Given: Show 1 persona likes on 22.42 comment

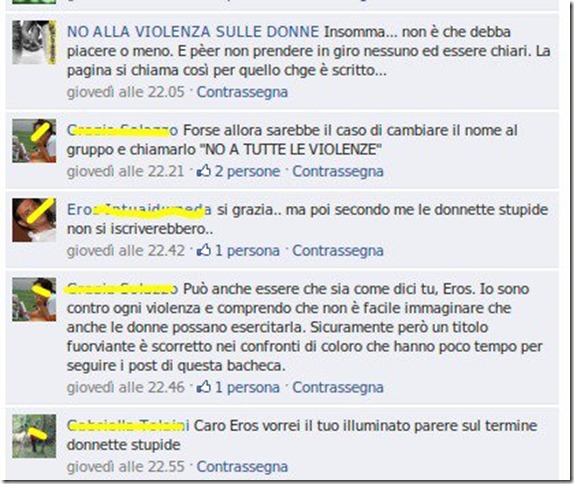Looking at the screenshot, I should 247,250.
